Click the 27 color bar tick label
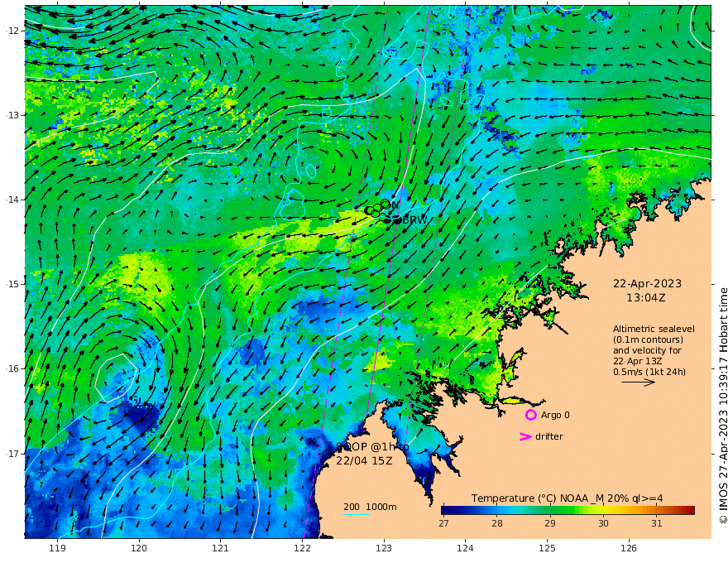 [x=444, y=523]
